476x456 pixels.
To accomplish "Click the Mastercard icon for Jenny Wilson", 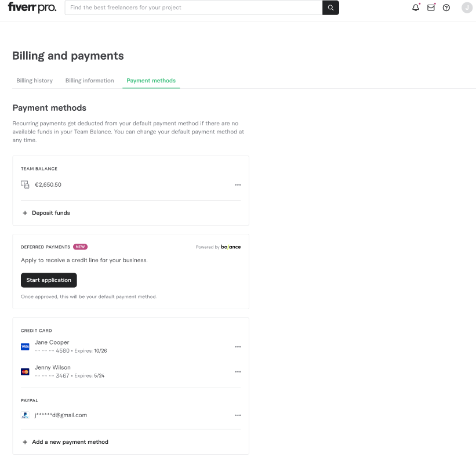I will coord(25,371).
